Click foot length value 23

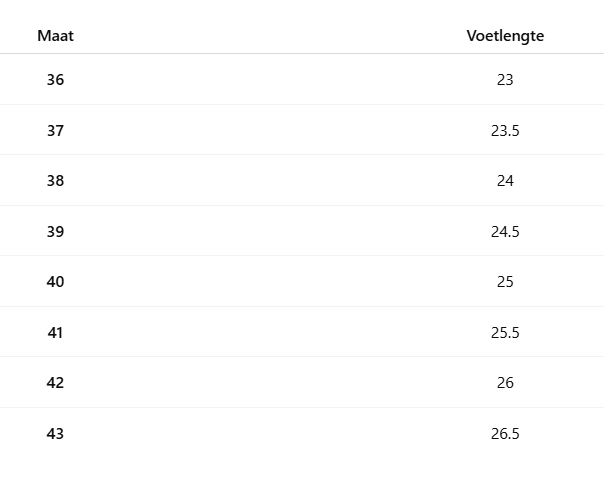point(505,79)
